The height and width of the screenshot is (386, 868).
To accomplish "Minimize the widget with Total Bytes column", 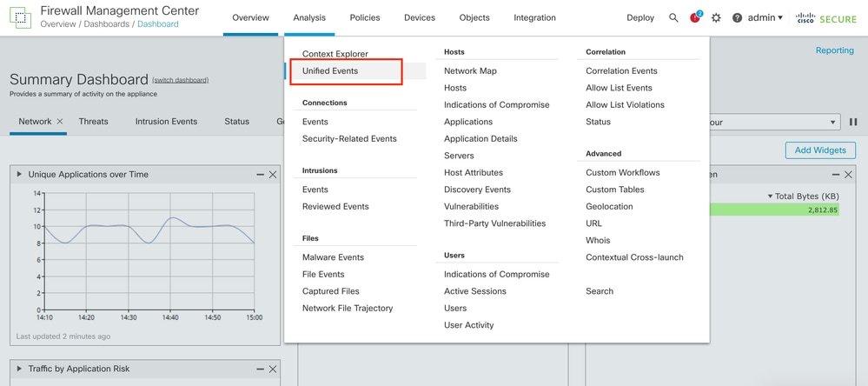I will 836,175.
